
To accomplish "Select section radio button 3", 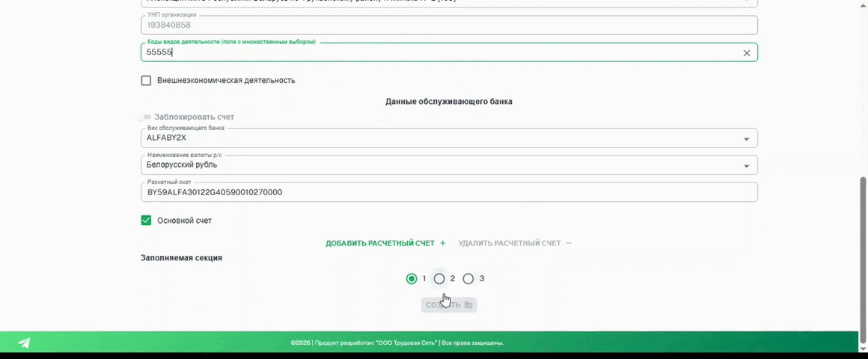I will pyautogui.click(x=468, y=279).
